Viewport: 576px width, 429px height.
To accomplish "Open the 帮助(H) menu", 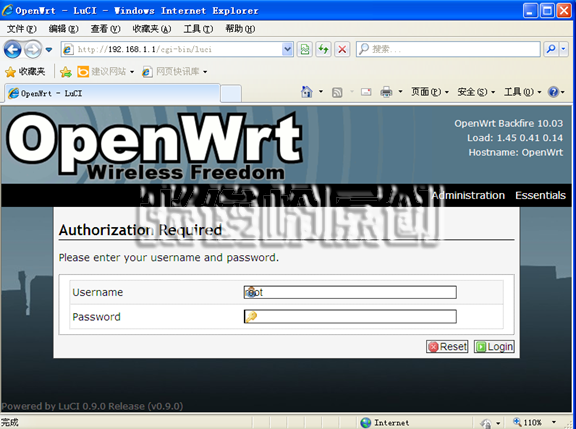I will pos(240,29).
